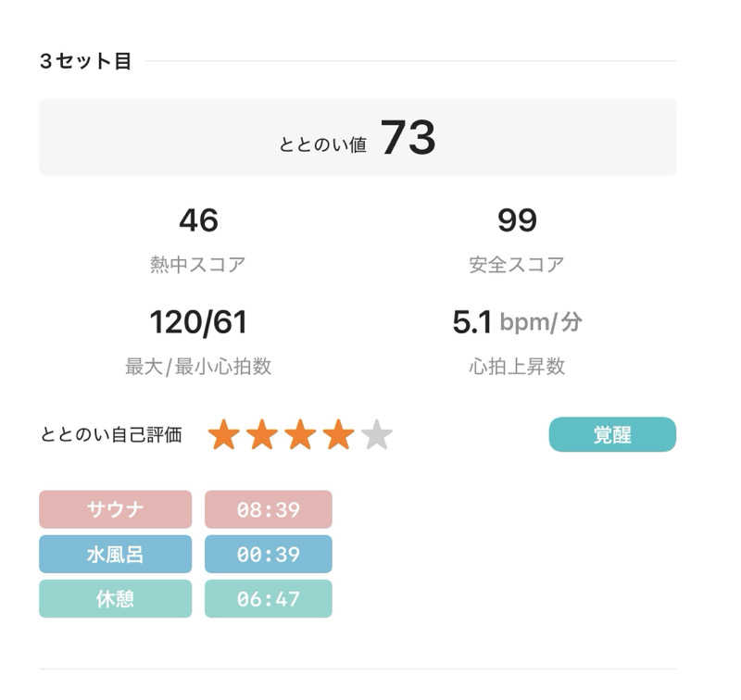Click the teal 覚醒 tag button
The image size is (741, 700).
point(612,434)
